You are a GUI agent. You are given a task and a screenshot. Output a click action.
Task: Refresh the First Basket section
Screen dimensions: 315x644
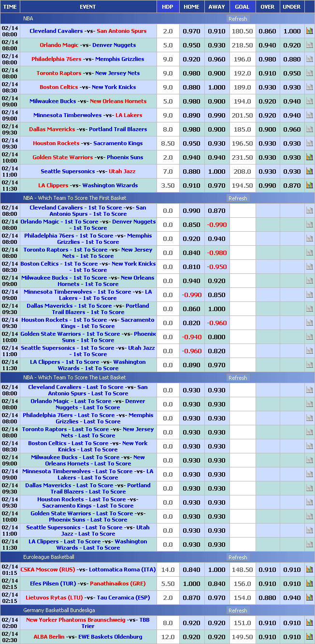(x=238, y=198)
